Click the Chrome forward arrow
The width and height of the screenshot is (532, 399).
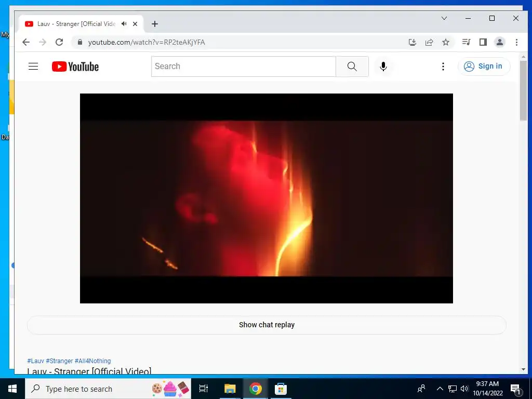pyautogui.click(x=43, y=42)
